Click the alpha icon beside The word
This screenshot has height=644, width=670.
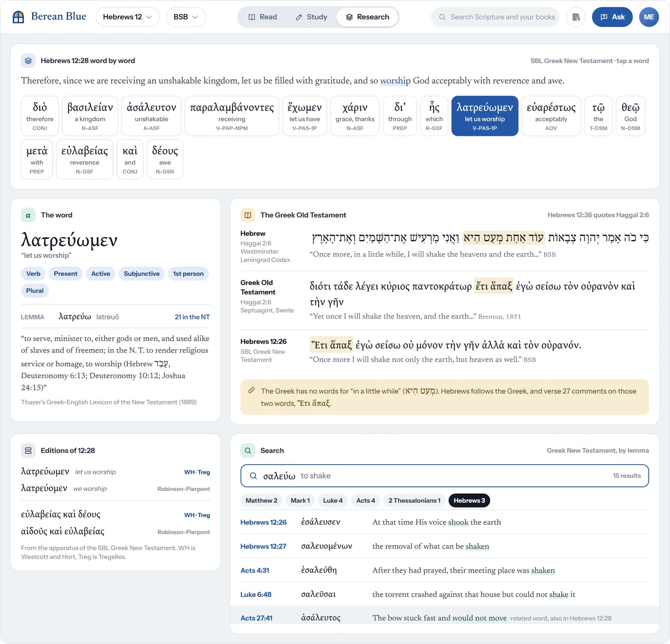[x=28, y=215]
